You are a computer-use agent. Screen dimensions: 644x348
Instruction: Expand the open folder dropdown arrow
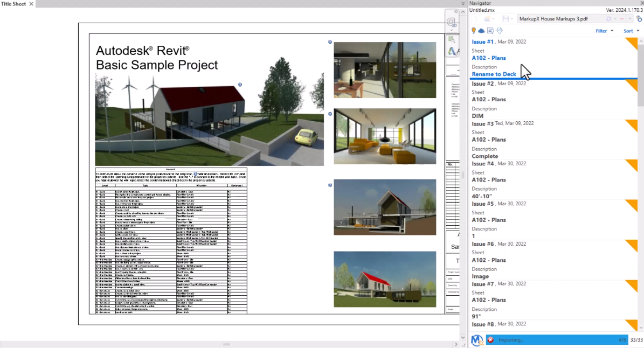click(494, 19)
